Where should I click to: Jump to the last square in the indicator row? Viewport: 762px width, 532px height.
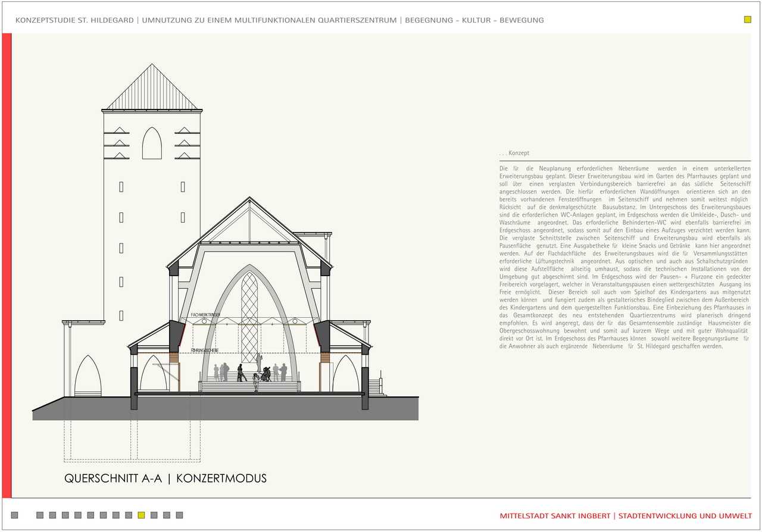pos(179,515)
